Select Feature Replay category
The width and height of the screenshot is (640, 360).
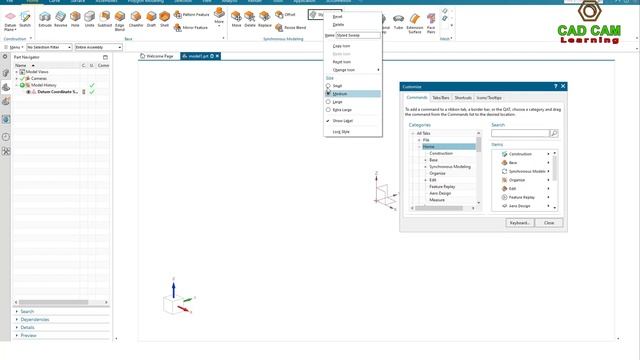(442, 187)
